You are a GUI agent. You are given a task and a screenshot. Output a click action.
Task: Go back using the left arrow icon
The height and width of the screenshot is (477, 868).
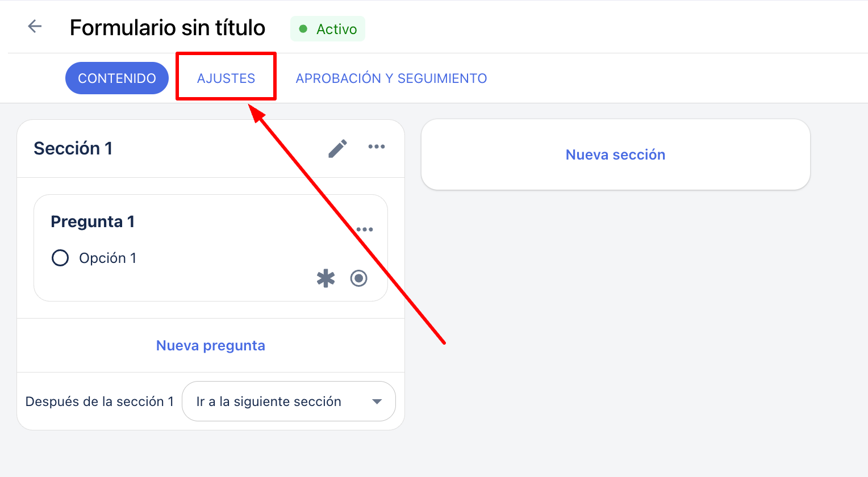[35, 26]
